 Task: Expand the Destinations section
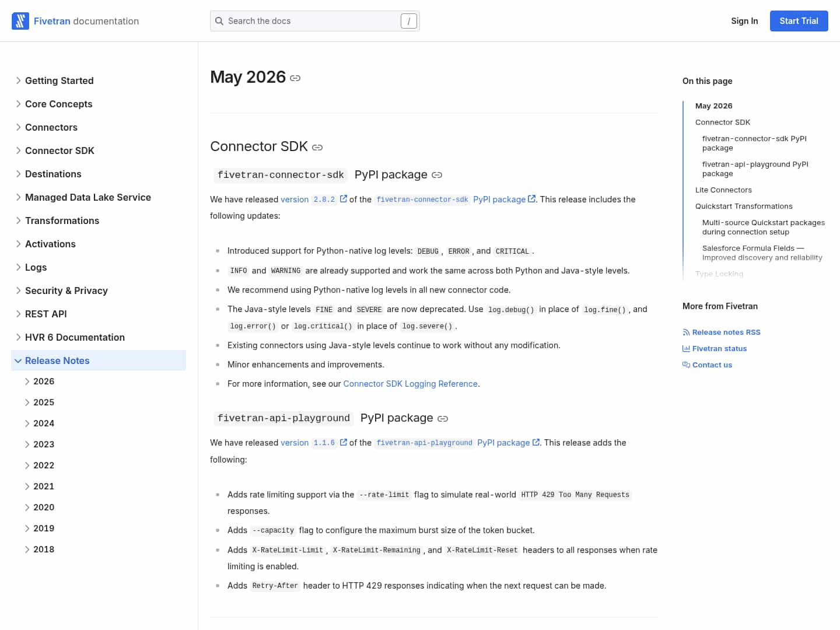tap(18, 174)
